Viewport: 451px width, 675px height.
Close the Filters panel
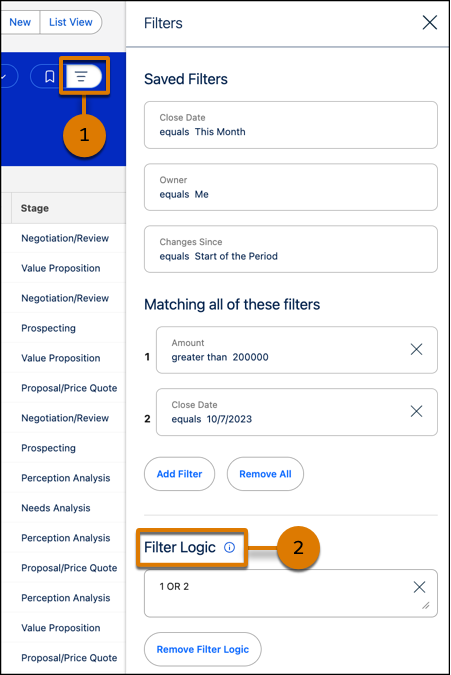tap(429, 22)
